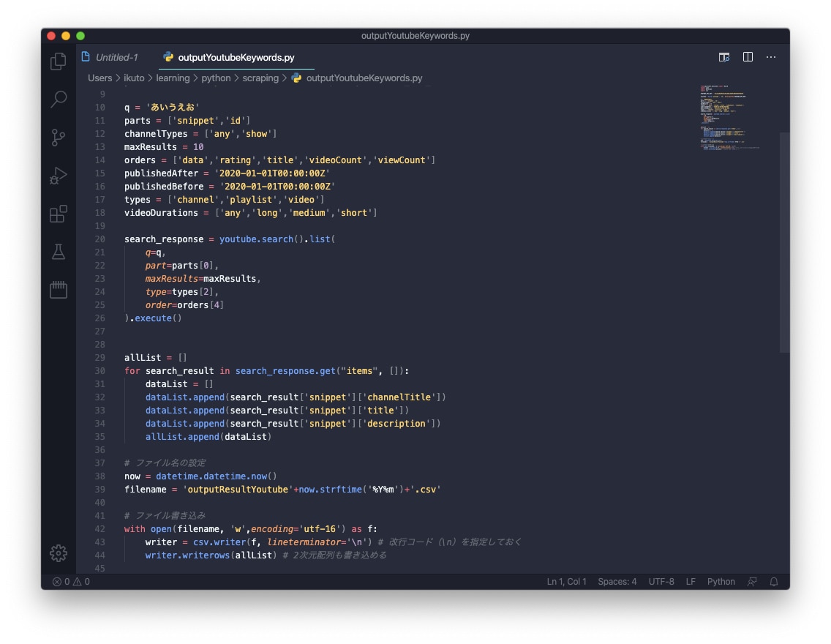Open the Run and Debug view
The width and height of the screenshot is (831, 644).
click(x=59, y=176)
